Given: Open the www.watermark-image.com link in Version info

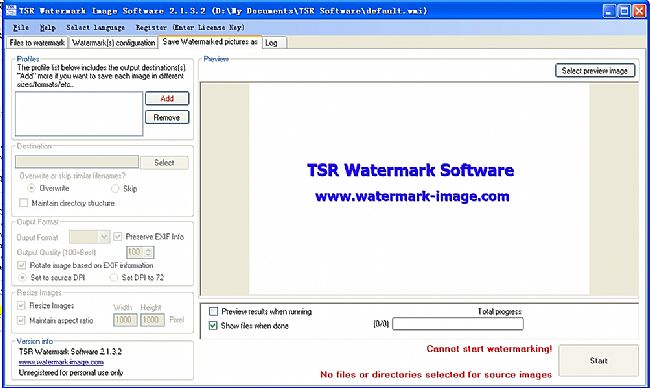Looking at the screenshot, I should [x=61, y=362].
